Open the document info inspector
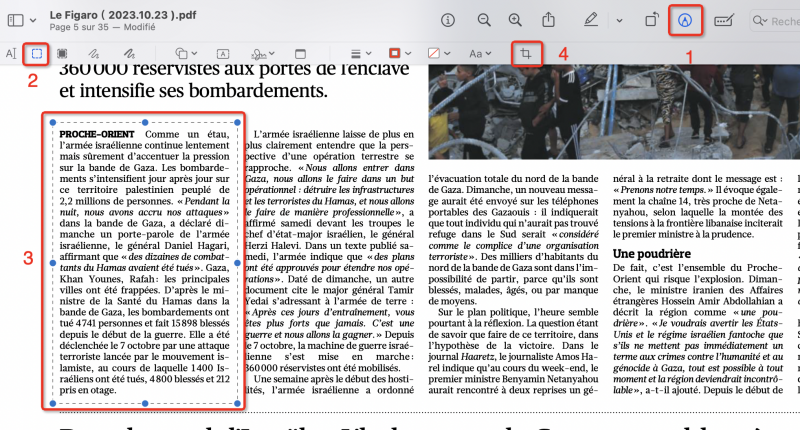 [x=447, y=20]
